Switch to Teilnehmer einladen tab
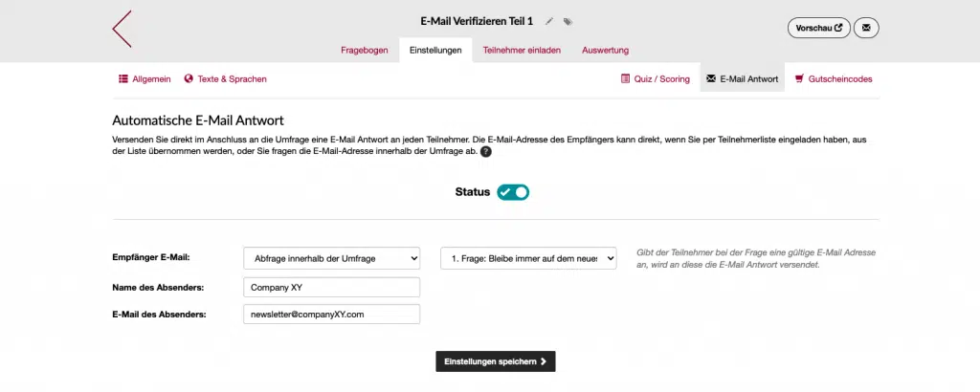The width and height of the screenshot is (980, 392). [522, 50]
